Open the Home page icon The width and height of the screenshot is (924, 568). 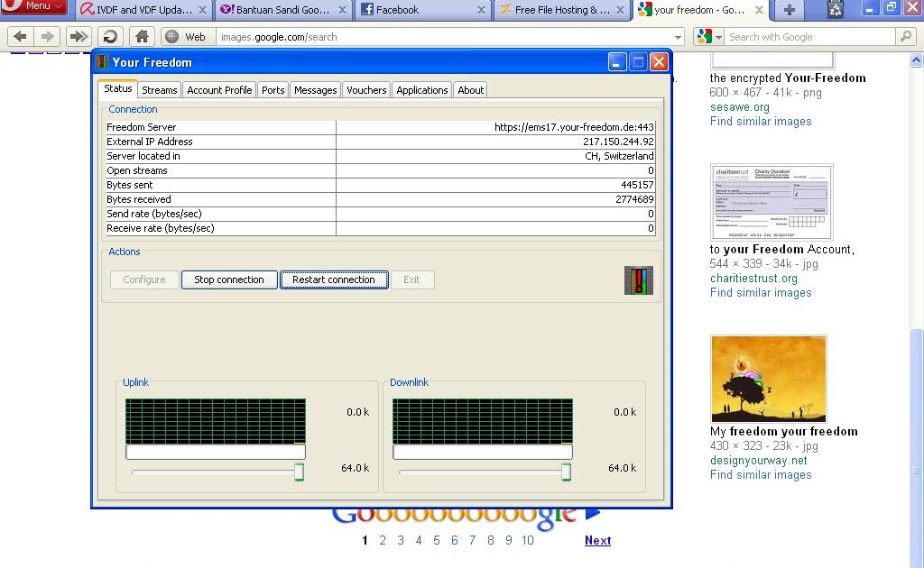[x=142, y=36]
